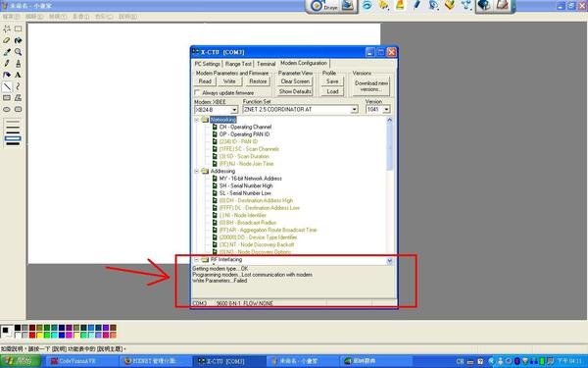588x368 pixels.
Task: Click the Restore button
Action: [x=258, y=81]
